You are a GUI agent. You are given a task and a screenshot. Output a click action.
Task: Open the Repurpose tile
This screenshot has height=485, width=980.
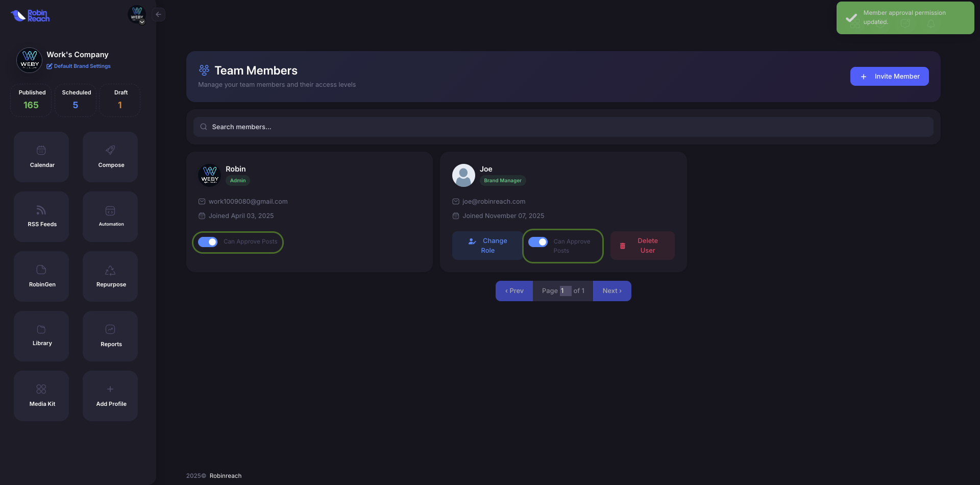[110, 276]
